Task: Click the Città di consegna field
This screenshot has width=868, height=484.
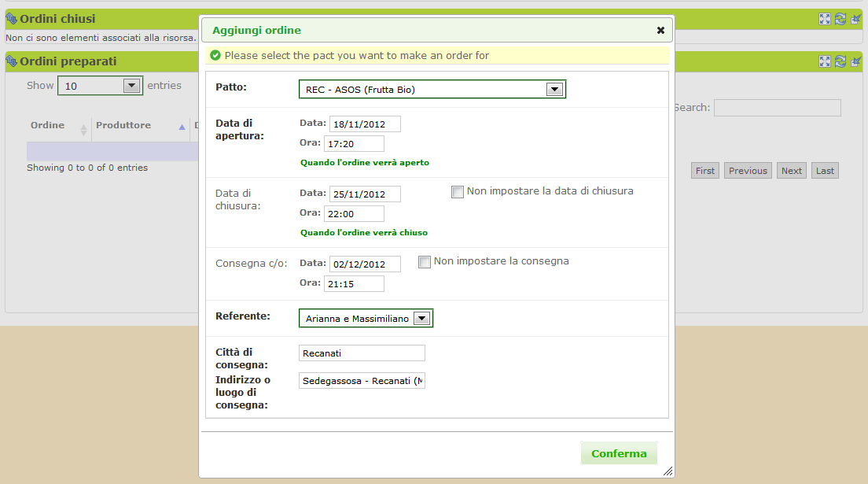Action: pos(362,353)
